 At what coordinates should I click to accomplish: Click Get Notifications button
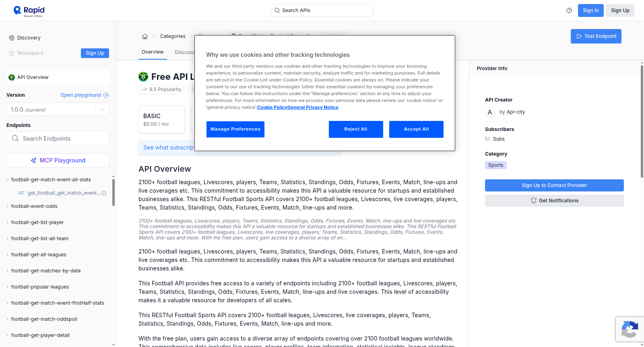coord(554,201)
